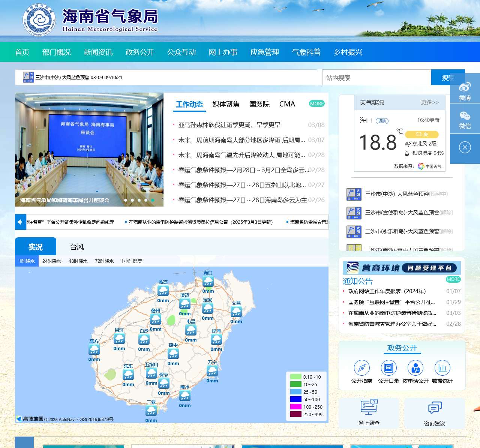
Task: Open 更多>> link in 天气实况
Action: point(430,102)
